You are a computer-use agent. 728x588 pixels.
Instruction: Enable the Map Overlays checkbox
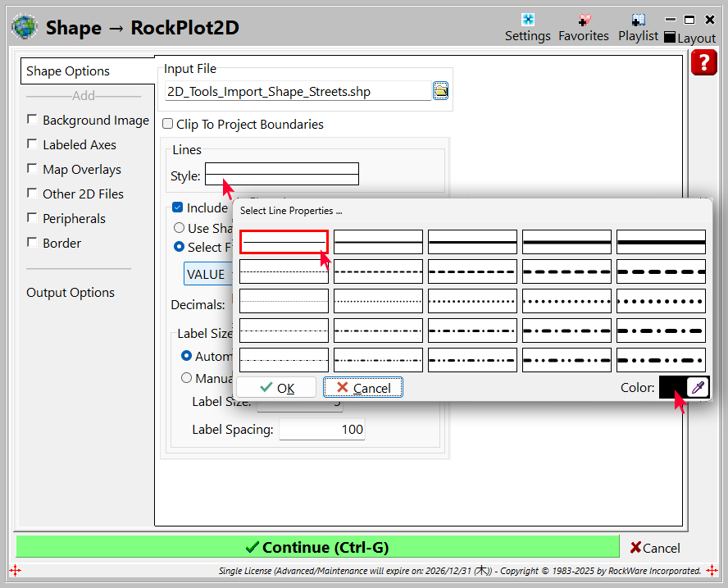pyautogui.click(x=32, y=169)
